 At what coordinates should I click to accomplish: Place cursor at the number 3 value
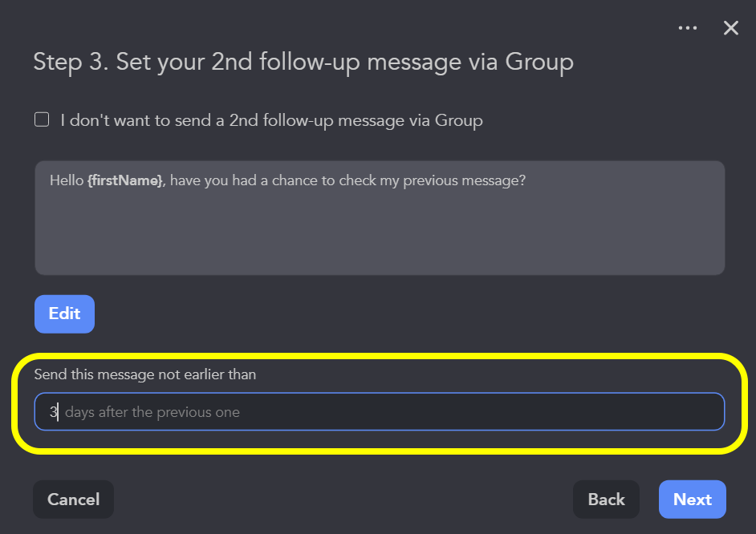tap(53, 412)
